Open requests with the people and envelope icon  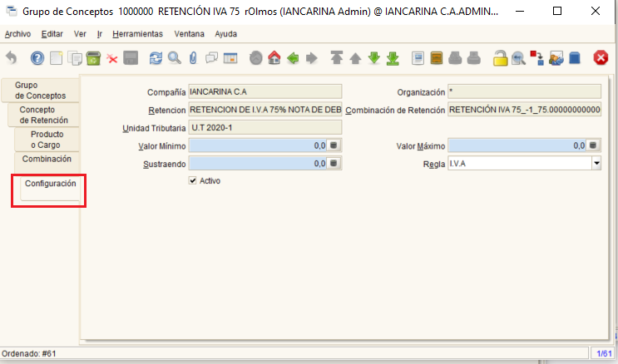pyautogui.click(x=556, y=58)
